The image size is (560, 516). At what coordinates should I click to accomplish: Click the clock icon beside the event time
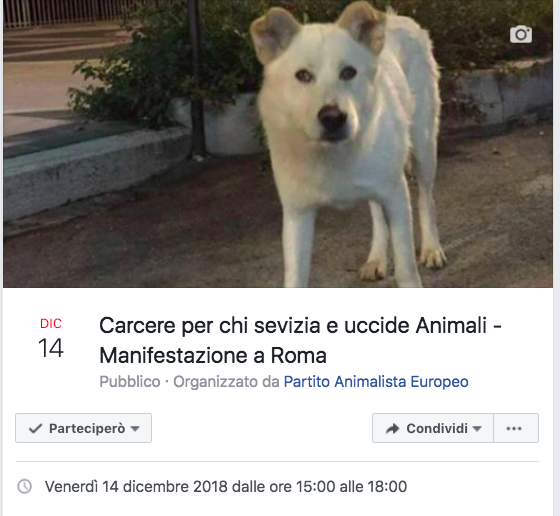click(x=25, y=486)
